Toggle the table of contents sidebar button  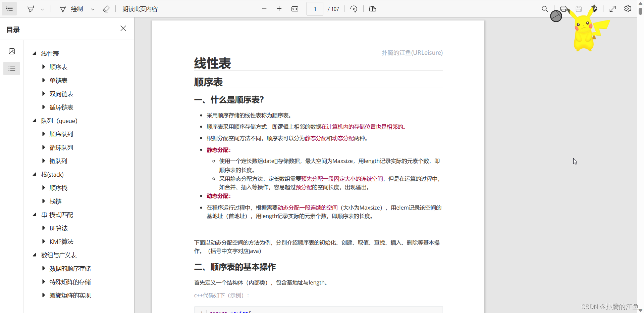point(9,9)
